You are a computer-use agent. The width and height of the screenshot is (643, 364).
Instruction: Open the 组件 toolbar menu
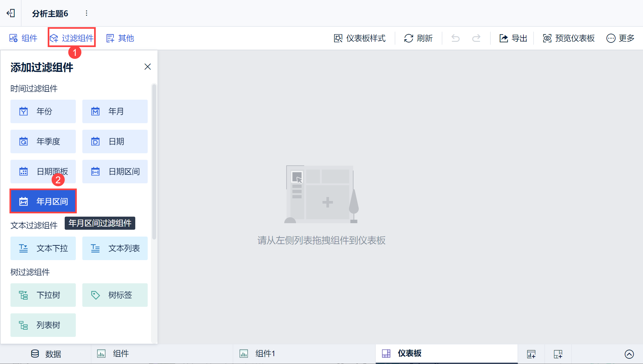pyautogui.click(x=23, y=38)
